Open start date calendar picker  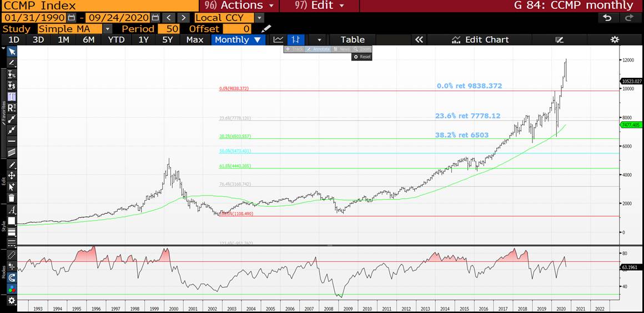tap(71, 18)
